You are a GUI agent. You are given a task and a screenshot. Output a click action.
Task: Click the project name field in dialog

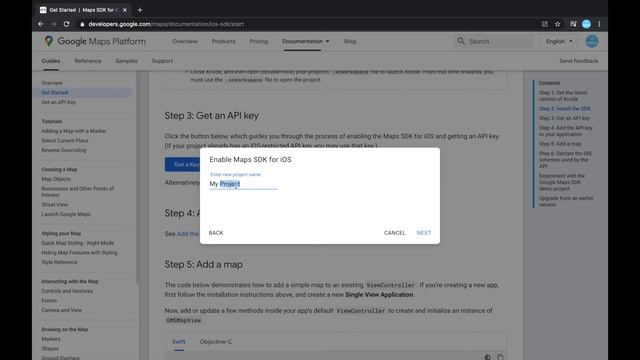pos(243,184)
